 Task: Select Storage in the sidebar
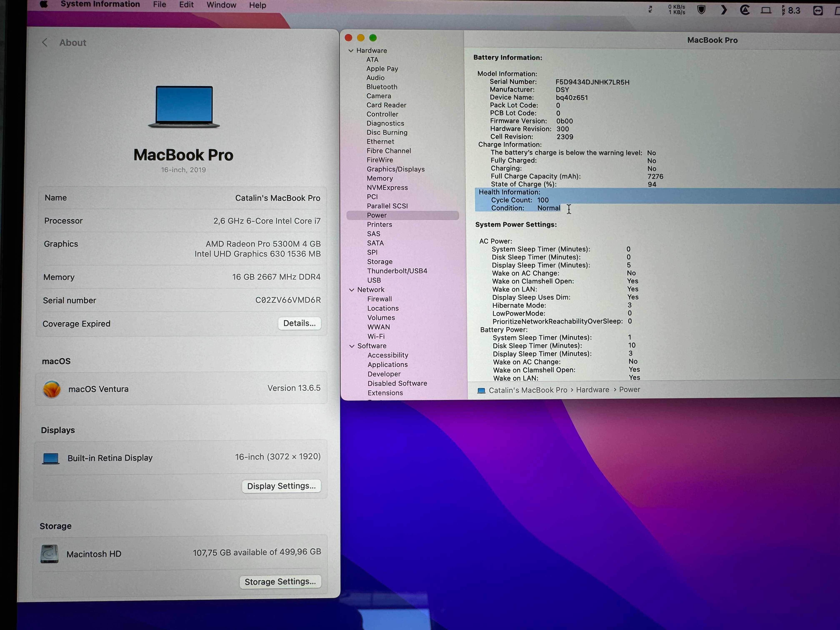tap(380, 262)
